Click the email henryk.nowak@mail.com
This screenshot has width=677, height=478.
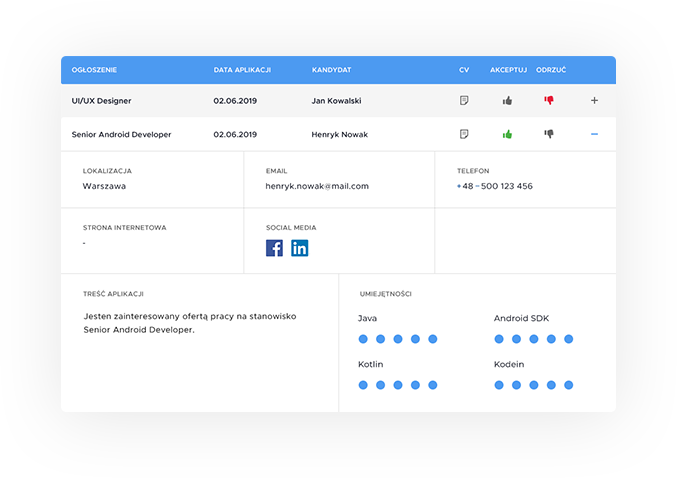click(317, 186)
